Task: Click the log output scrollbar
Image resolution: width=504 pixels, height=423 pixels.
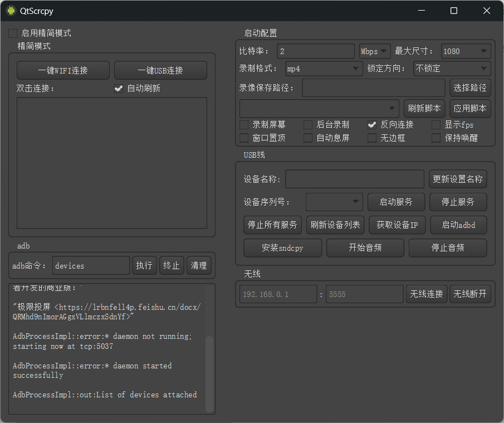Action: (x=209, y=373)
